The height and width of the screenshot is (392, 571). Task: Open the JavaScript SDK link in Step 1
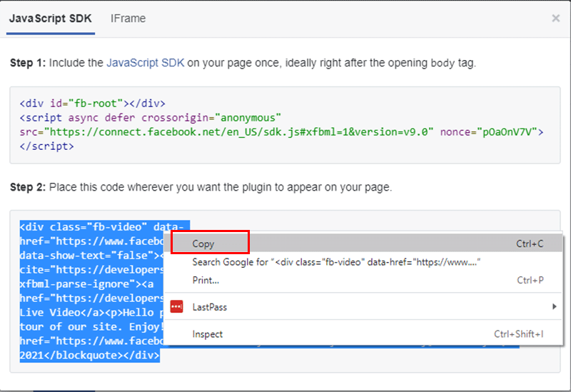146,63
